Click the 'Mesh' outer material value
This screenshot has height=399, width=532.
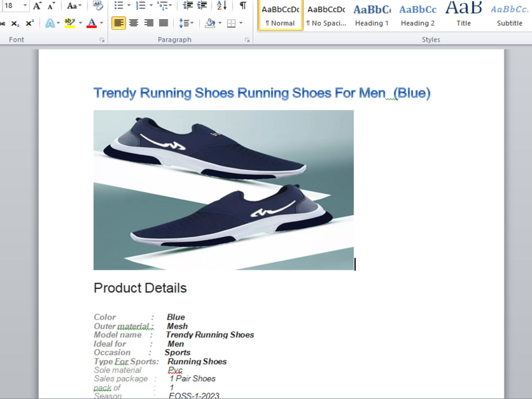point(177,326)
